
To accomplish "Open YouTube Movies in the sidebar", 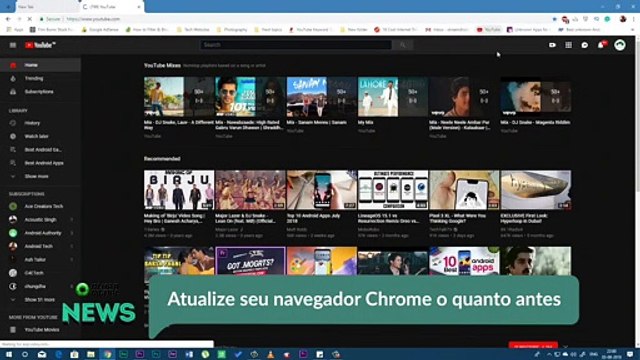I will 40,329.
